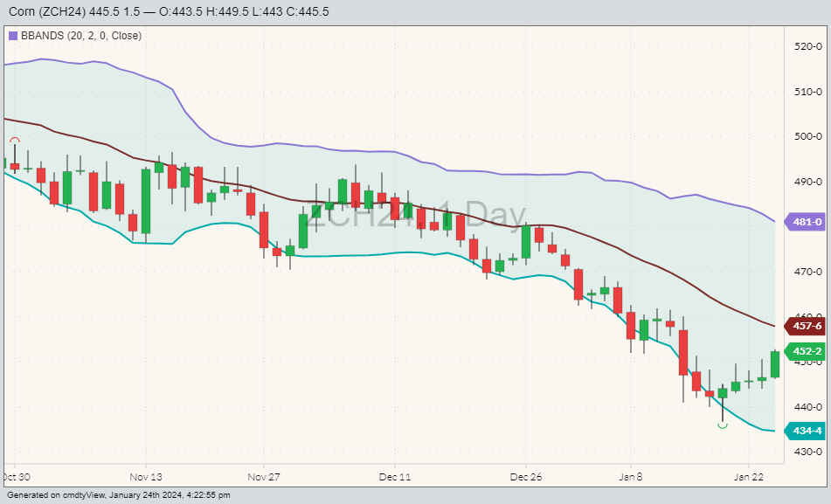Click the O:443.5 open value in header
Image resolution: width=831 pixels, height=504 pixels.
click(x=181, y=11)
